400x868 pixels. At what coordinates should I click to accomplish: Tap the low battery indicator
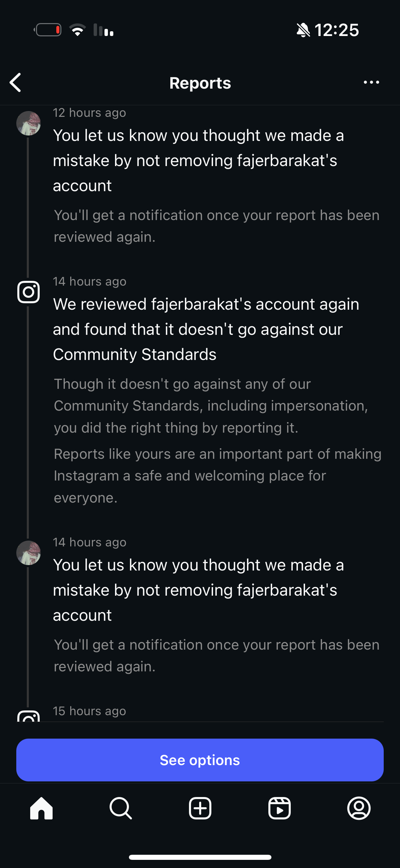pos(48,30)
